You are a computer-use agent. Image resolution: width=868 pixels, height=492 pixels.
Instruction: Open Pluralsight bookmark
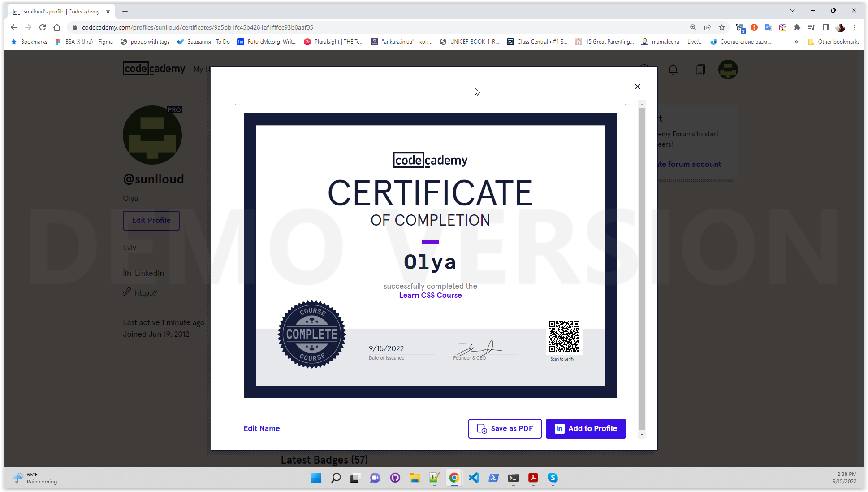point(334,42)
